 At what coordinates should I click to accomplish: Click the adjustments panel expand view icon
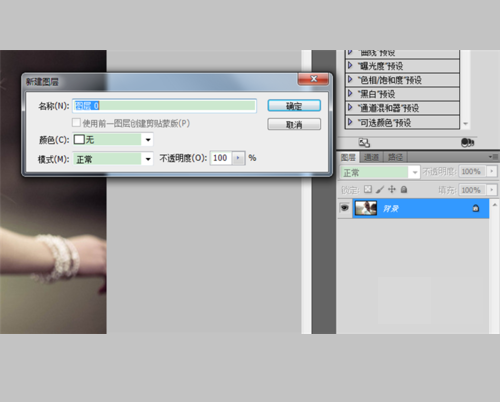tap(364, 143)
